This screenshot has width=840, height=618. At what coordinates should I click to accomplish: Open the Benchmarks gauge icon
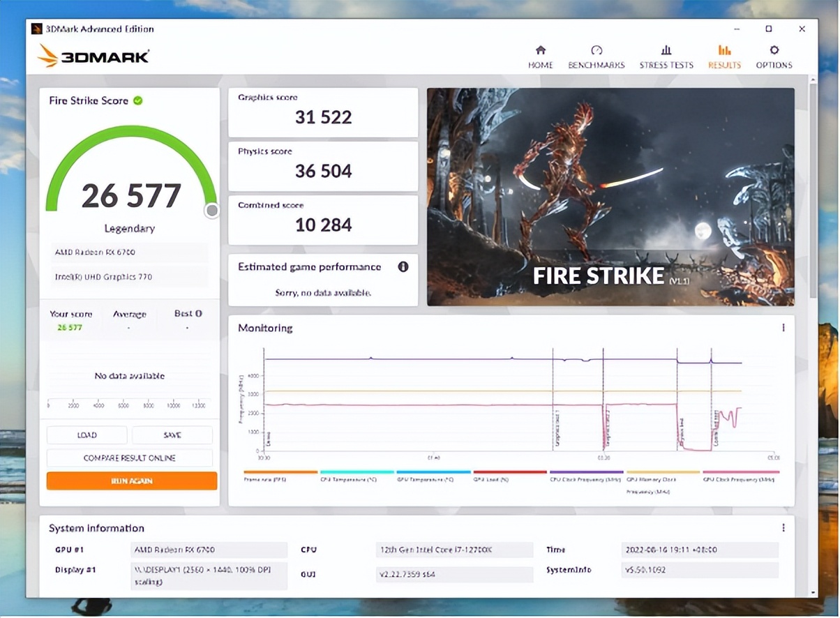click(x=596, y=51)
